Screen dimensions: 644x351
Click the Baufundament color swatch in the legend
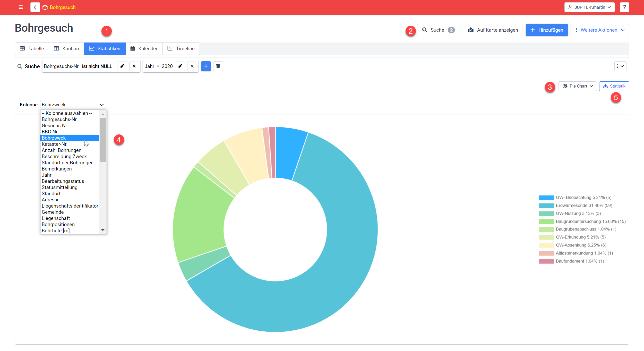pos(546,261)
